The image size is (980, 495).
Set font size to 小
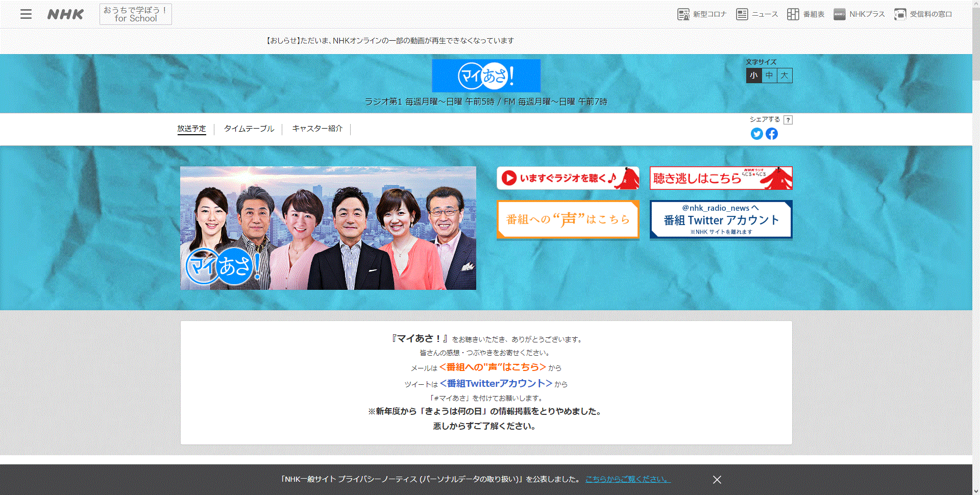coord(754,76)
